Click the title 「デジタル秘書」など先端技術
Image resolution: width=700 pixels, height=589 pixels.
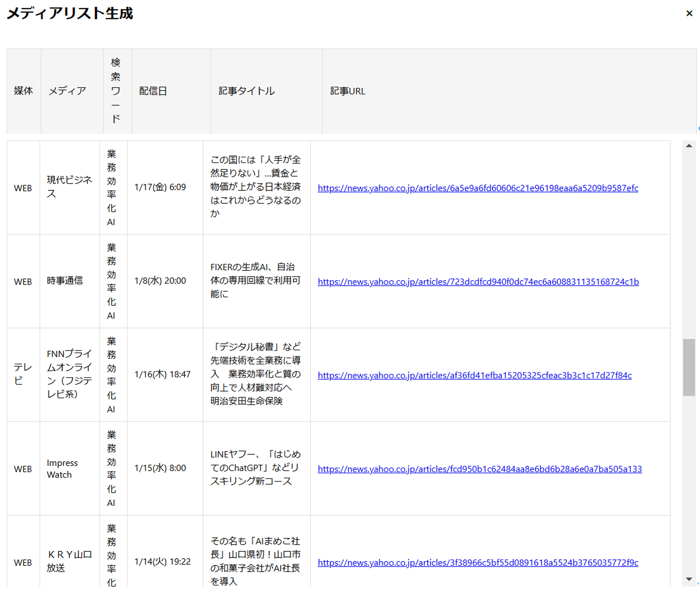[x=256, y=374]
